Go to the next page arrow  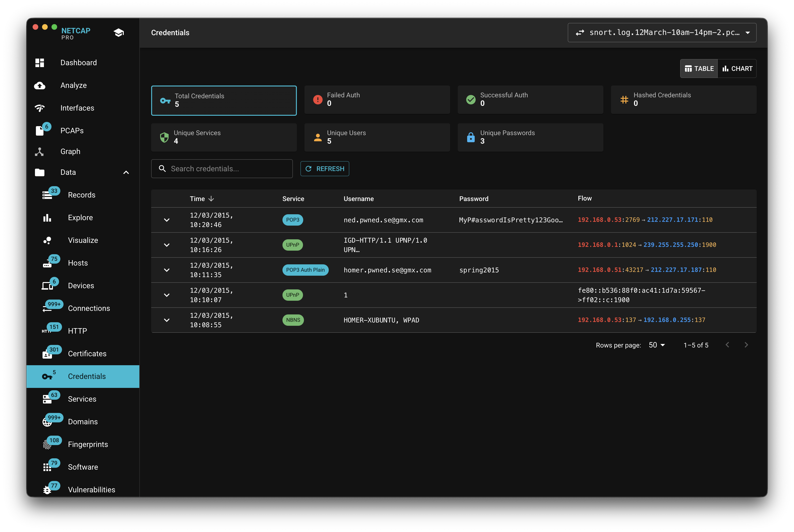click(746, 345)
